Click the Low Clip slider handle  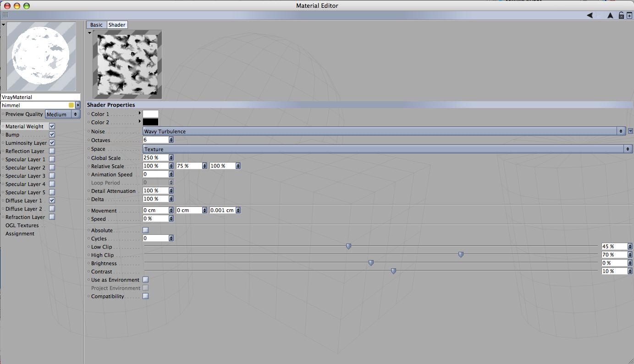(348, 246)
